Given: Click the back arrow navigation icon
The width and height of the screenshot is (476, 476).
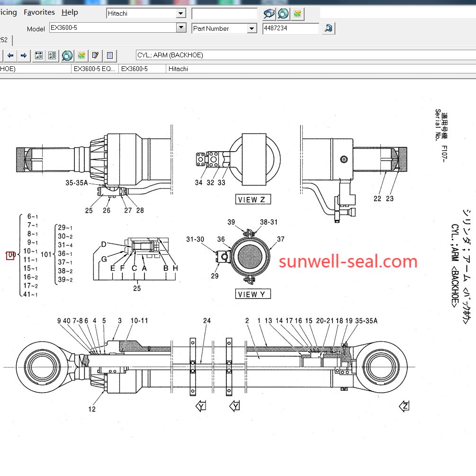Looking at the screenshot, I should point(10,55).
